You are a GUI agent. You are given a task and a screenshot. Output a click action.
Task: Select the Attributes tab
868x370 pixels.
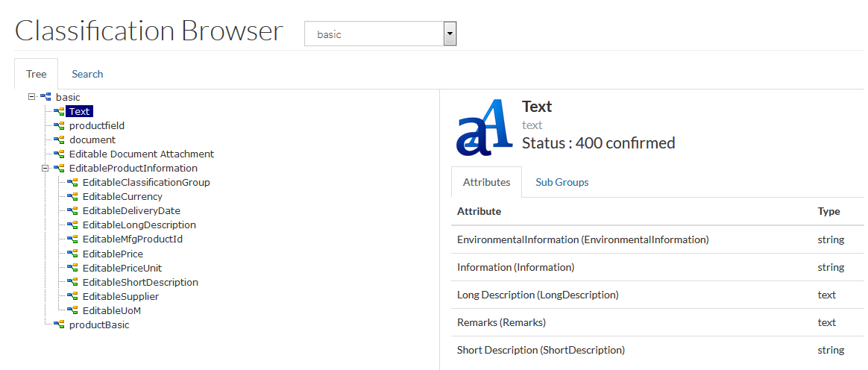[x=486, y=182]
